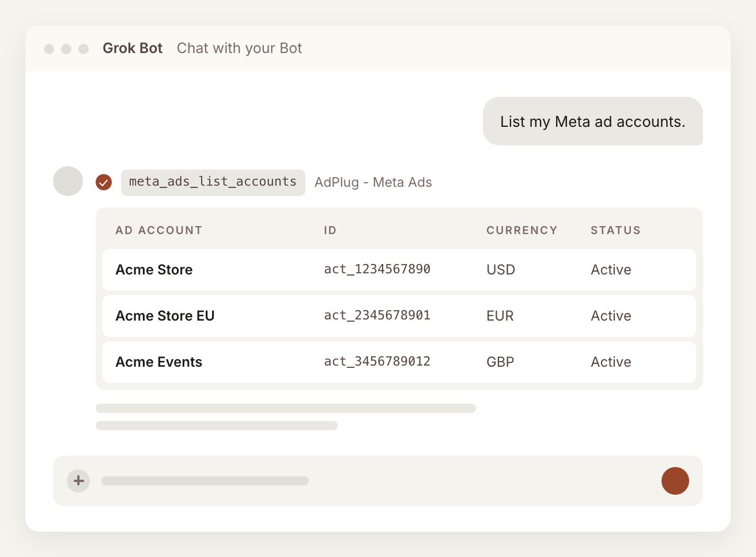Click the message input field
Image resolution: width=756 pixels, height=557 pixels.
[x=378, y=481]
